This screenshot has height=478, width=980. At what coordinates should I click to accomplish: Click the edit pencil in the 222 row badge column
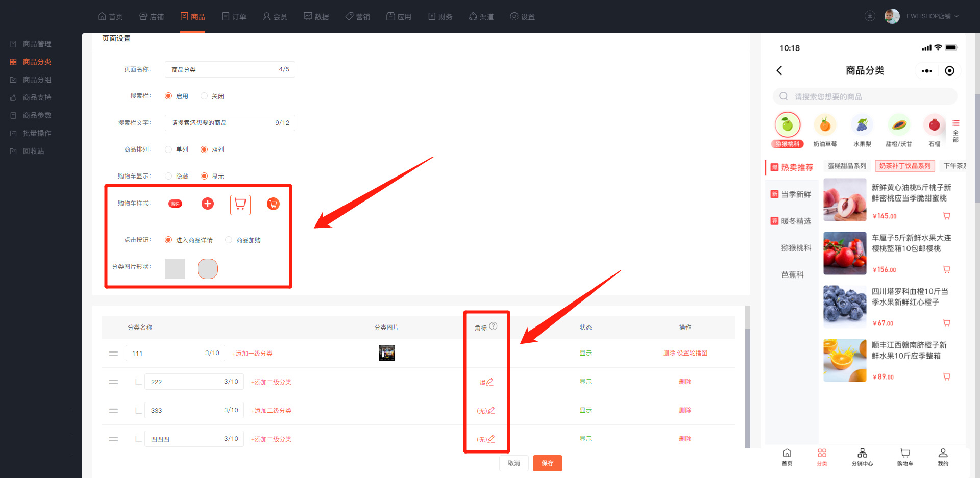click(x=490, y=382)
